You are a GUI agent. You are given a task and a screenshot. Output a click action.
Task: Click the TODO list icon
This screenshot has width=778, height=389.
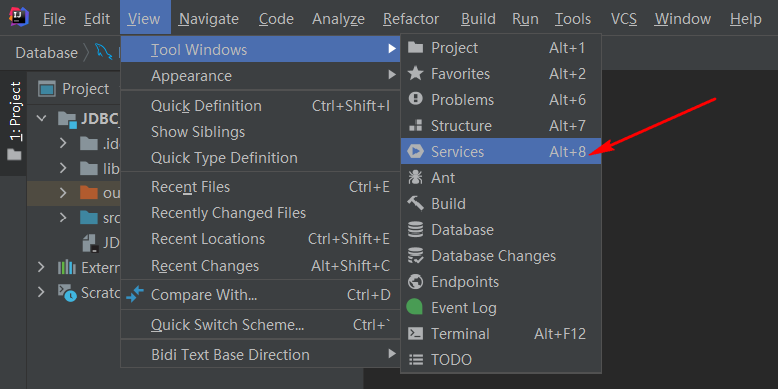(415, 360)
